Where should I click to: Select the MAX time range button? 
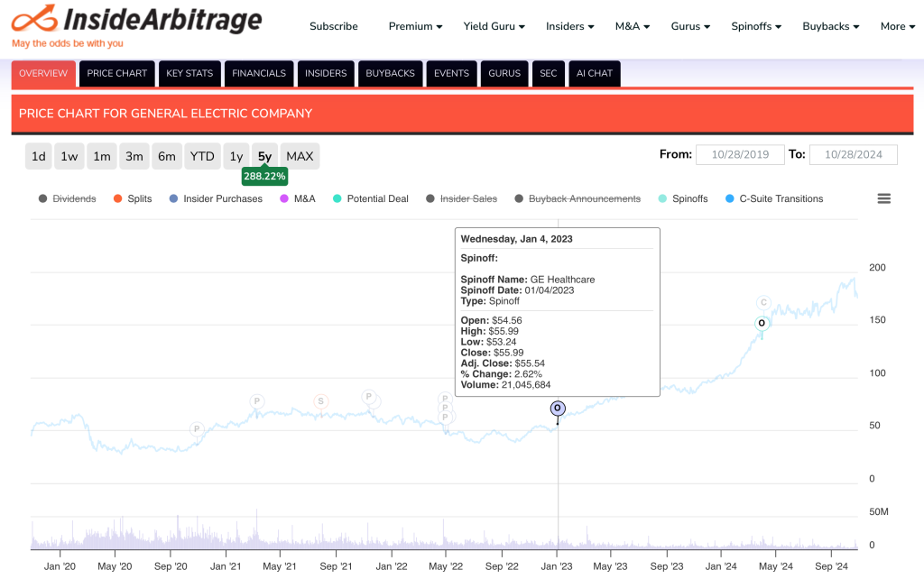(300, 155)
